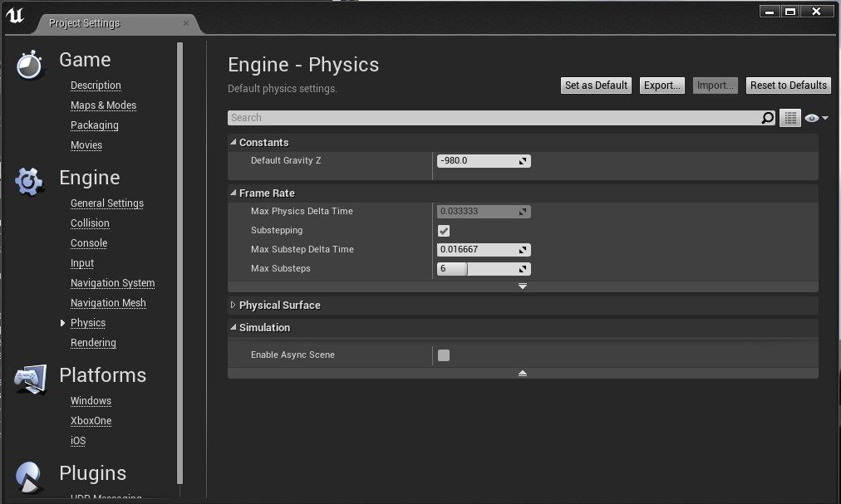Adjust the Max Substeps slider

(x=474, y=268)
